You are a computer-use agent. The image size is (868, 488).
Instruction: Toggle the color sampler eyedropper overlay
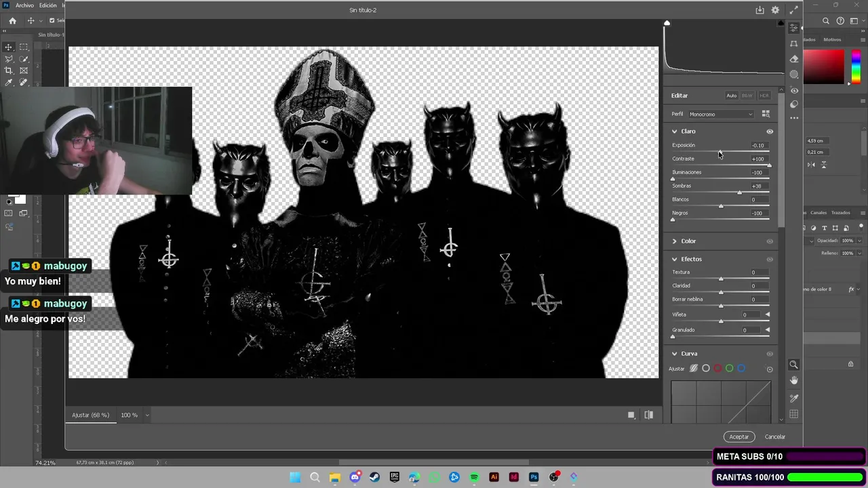[x=794, y=398]
